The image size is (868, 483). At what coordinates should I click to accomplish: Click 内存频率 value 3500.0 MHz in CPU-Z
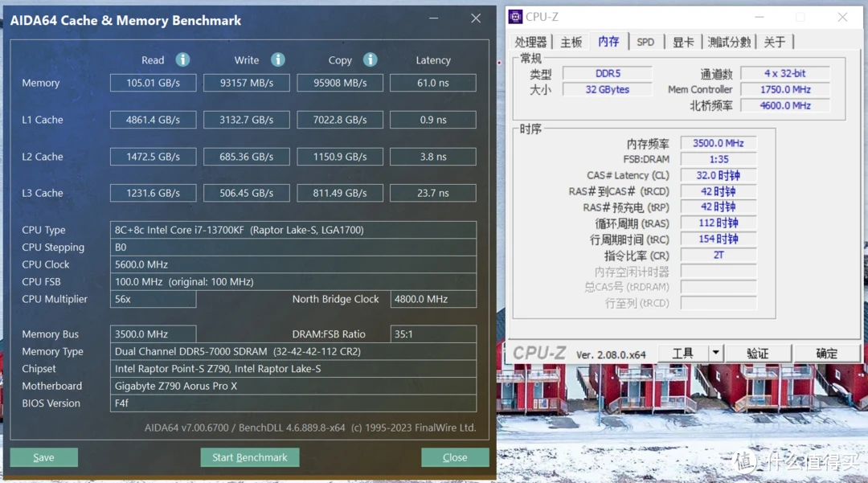(x=718, y=143)
